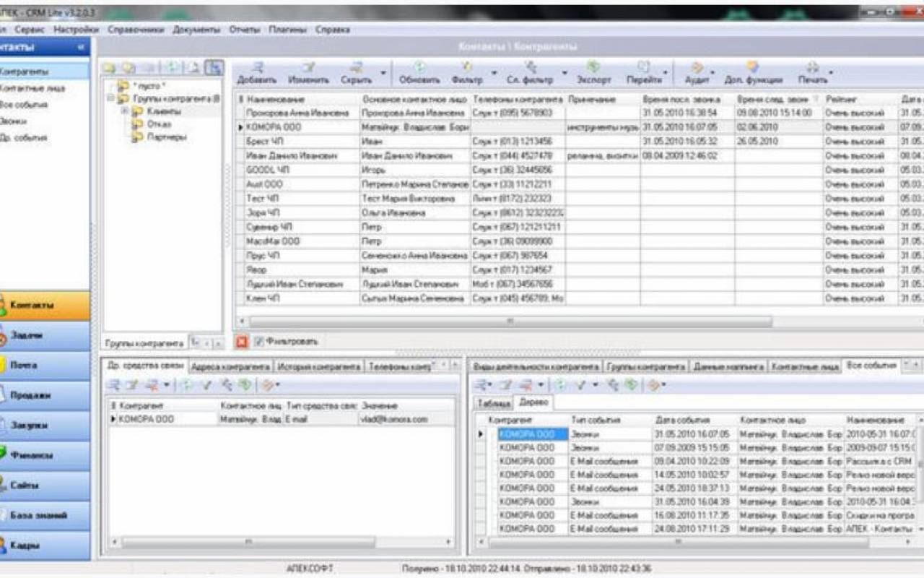Image resolution: width=924 pixels, height=578 pixels.
Task: Expand the Клиенты tree node
Action: [125, 111]
